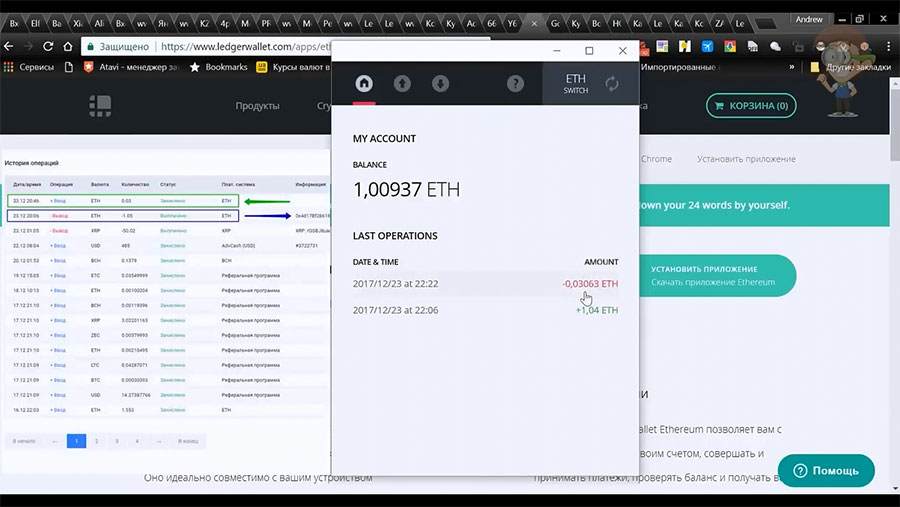The width and height of the screenshot is (900, 507).
Task: Refresh the Ledger wallet with sync arrows
Action: pyautogui.click(x=612, y=84)
